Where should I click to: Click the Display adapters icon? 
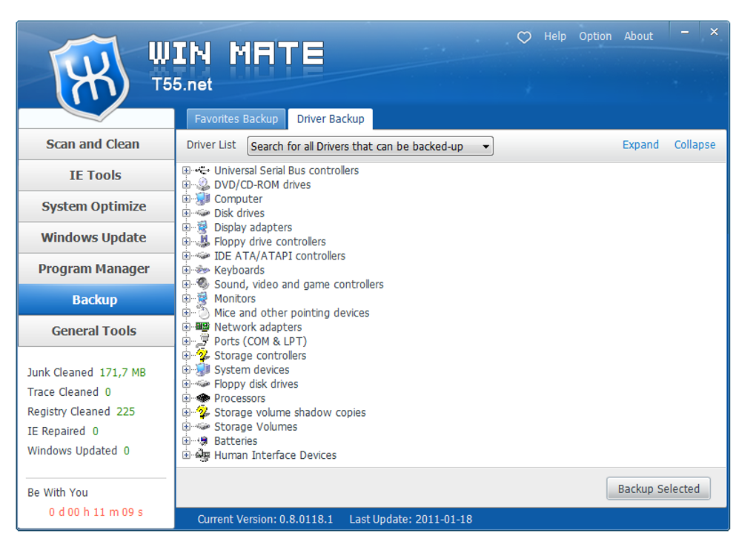tap(202, 227)
